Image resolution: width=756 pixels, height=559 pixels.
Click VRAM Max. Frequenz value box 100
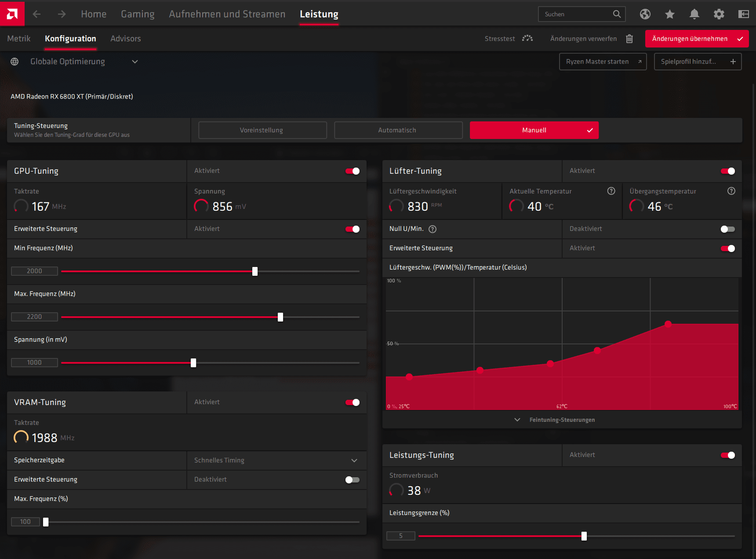coord(25,522)
